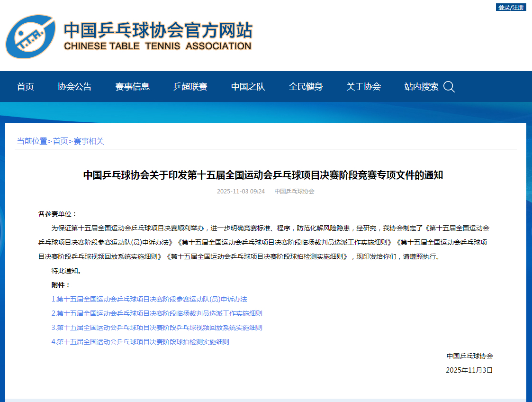
Task: Open the 关于协会 menu item
Action: tap(363, 87)
